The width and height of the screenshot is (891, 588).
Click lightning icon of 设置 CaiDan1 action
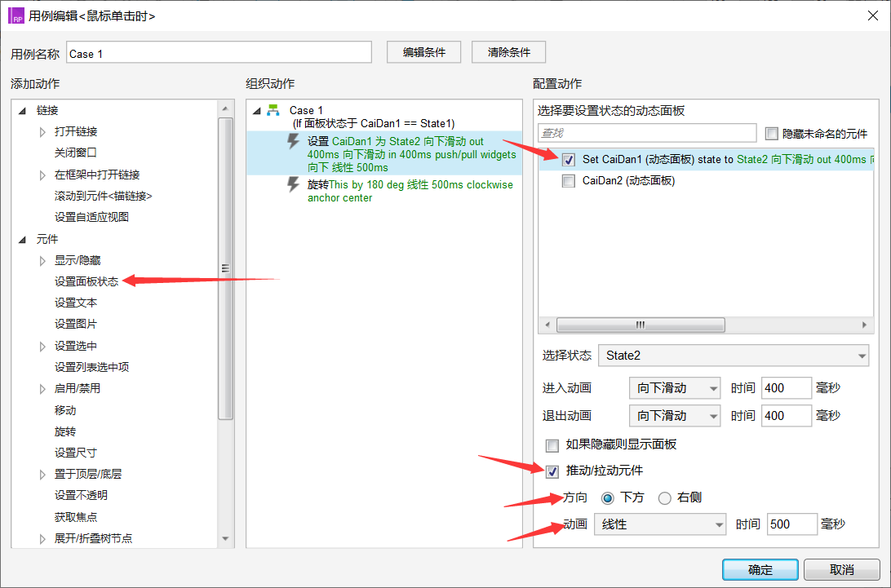293,141
